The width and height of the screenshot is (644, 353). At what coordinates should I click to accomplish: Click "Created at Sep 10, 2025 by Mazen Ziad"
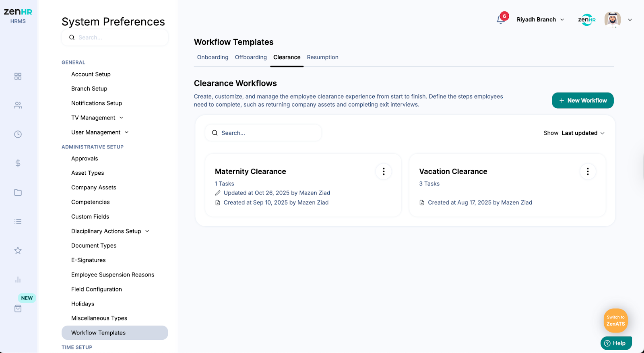click(276, 203)
